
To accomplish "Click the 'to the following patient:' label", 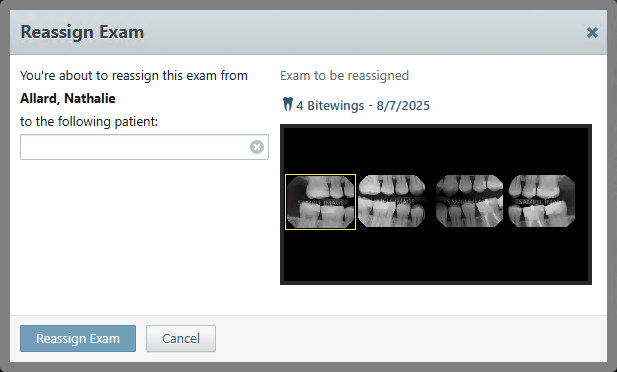I will (x=89, y=122).
